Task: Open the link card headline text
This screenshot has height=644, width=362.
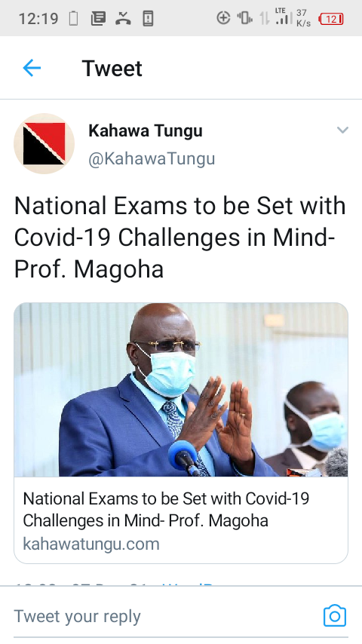Action: tap(166, 509)
